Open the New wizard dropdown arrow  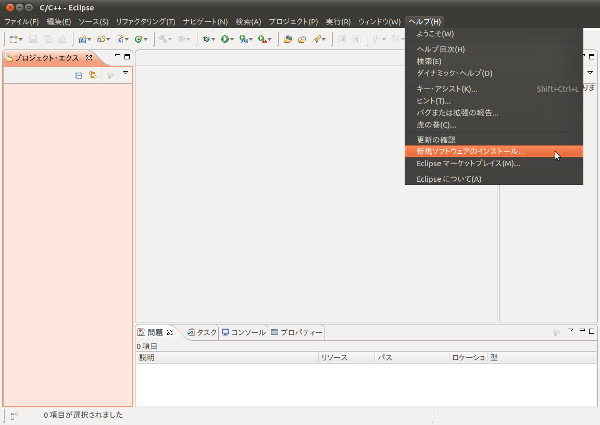tap(21, 39)
